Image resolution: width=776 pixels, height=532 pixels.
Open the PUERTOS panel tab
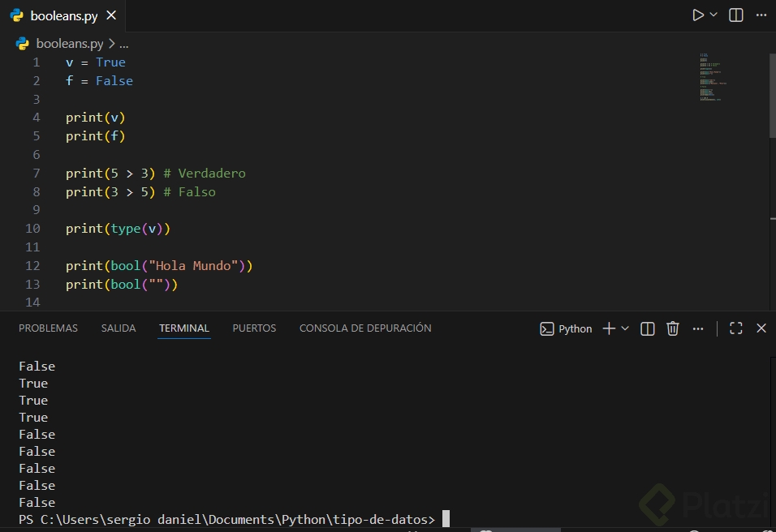(254, 328)
